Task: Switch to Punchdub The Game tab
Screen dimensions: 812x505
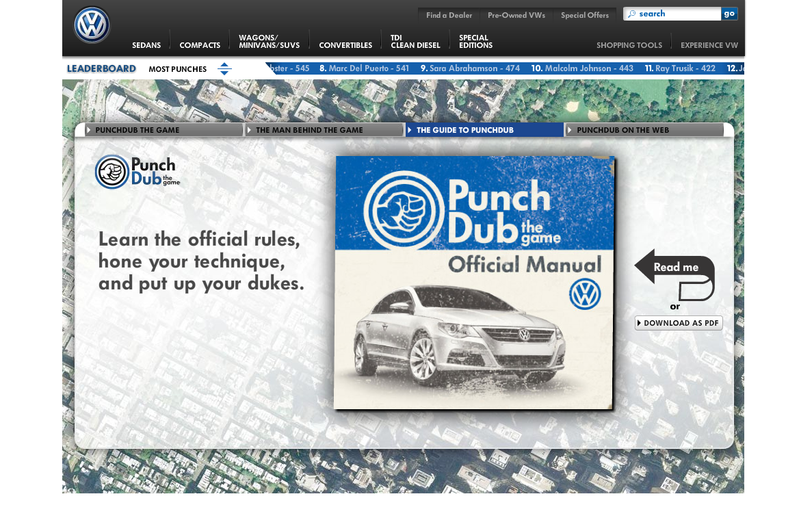Action: point(163,130)
